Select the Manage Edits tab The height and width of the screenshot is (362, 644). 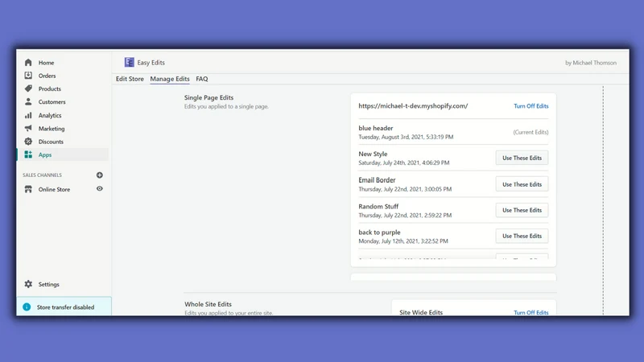170,79
